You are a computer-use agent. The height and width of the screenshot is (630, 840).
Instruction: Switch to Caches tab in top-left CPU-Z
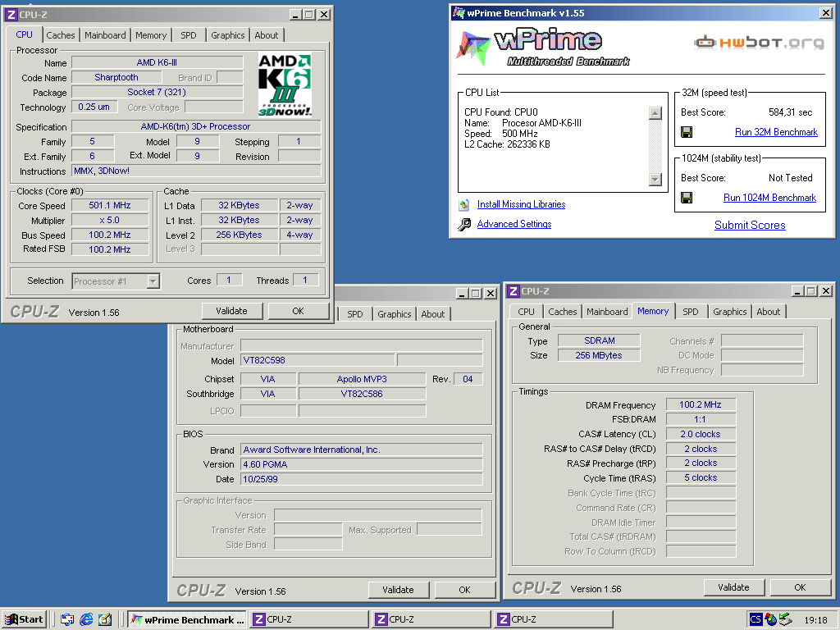coord(61,35)
